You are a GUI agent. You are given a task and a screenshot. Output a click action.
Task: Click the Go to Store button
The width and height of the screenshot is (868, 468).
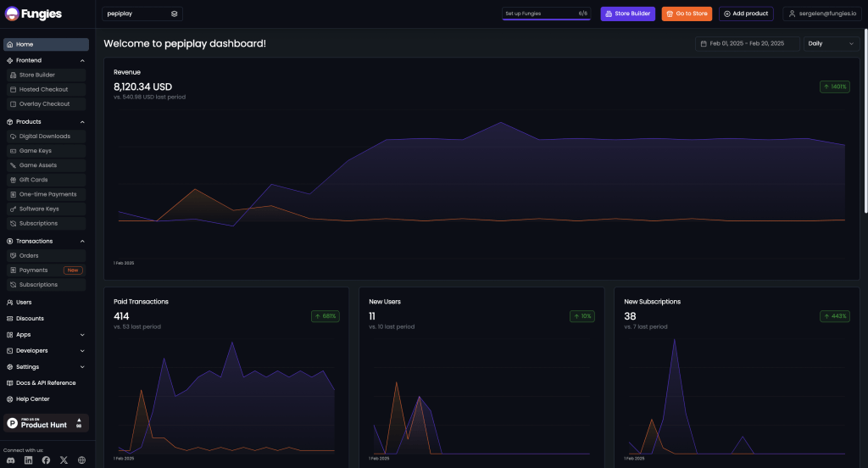(687, 14)
